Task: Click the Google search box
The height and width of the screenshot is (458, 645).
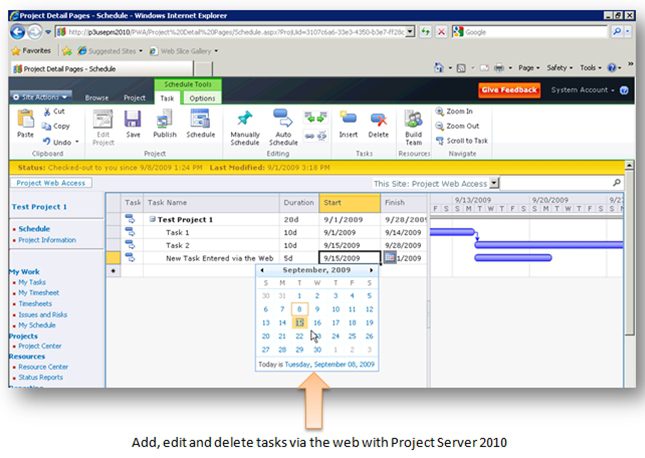Action: pyautogui.click(x=535, y=32)
